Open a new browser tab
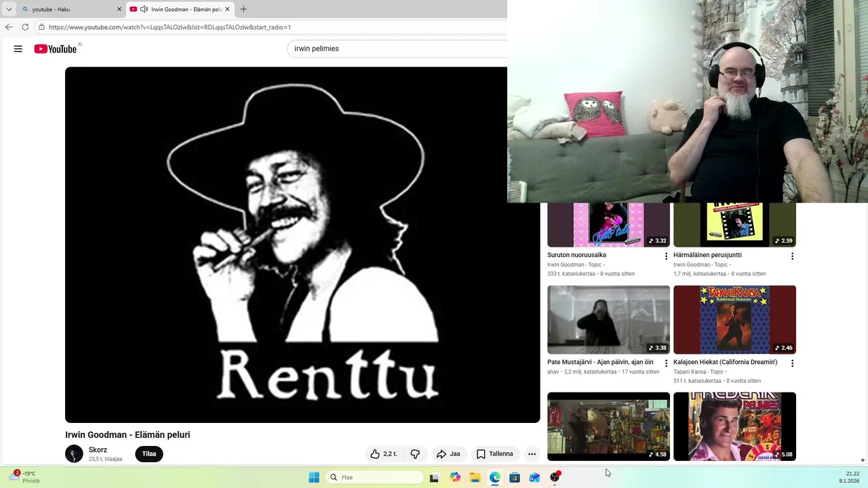Viewport: 868px width, 488px height. click(x=243, y=9)
